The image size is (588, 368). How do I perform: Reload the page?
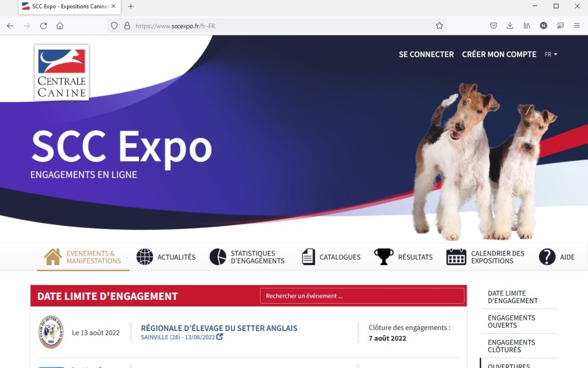[44, 26]
